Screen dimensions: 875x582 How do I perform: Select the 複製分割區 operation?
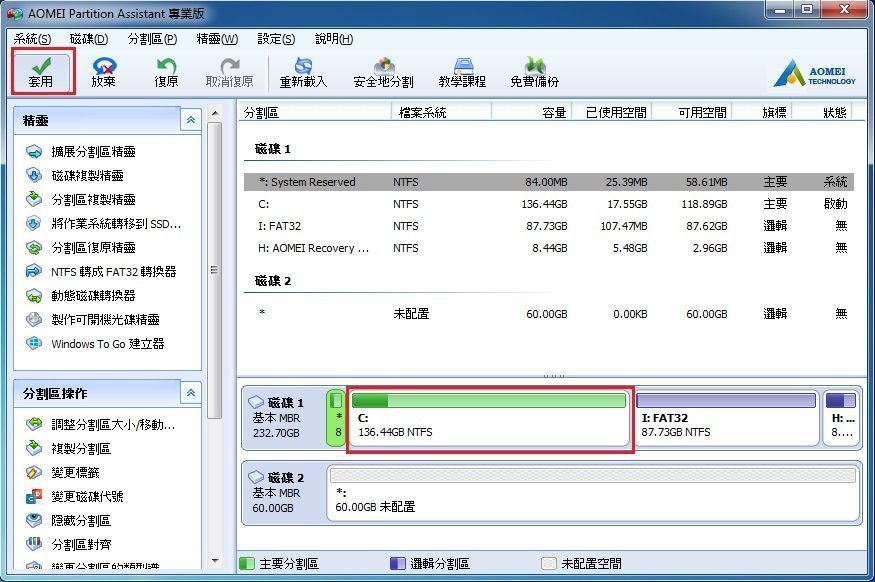(68, 449)
